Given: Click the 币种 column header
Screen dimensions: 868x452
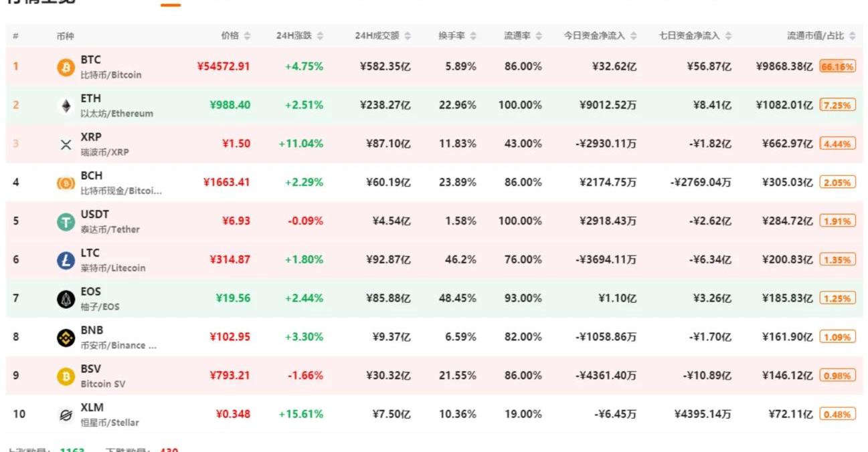Looking at the screenshot, I should pyautogui.click(x=66, y=36).
